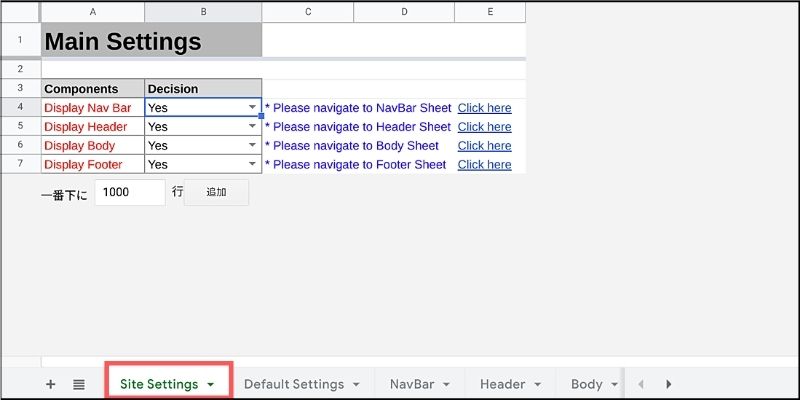Add a new sheet with plus icon
800x400 pixels.
click(51, 384)
